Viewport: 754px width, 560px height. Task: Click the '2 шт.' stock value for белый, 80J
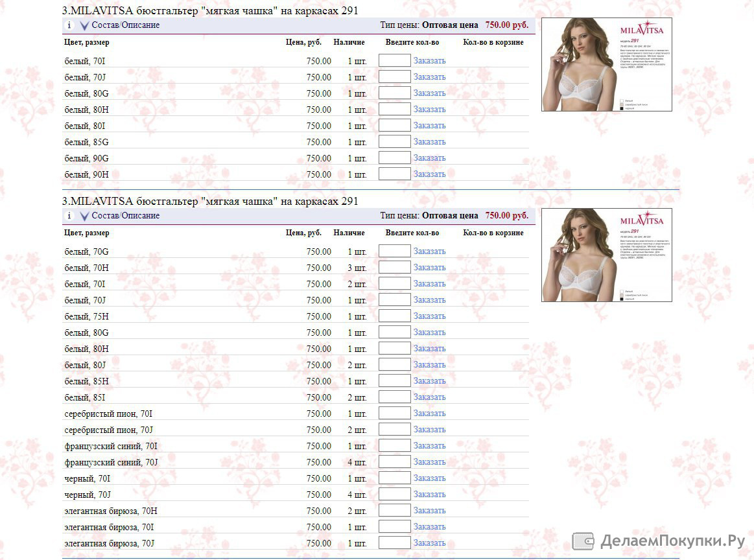click(357, 366)
